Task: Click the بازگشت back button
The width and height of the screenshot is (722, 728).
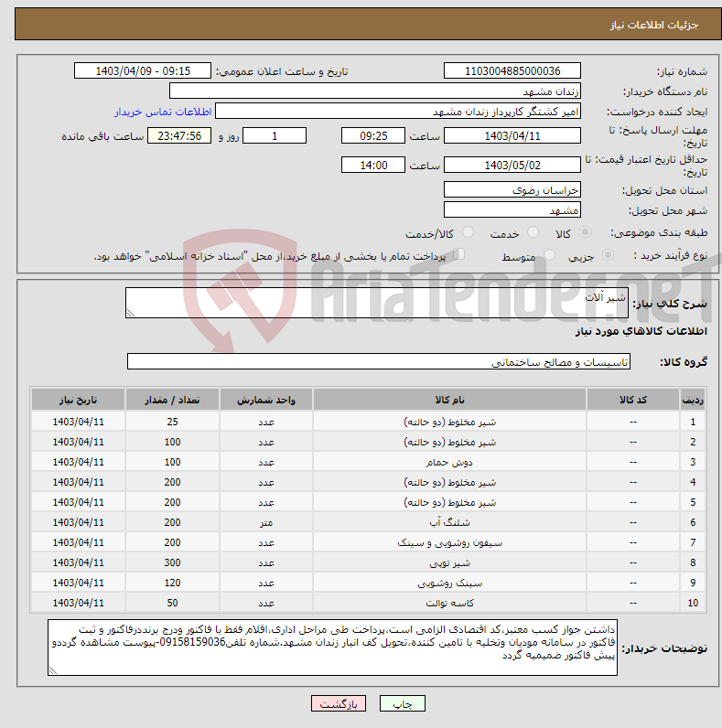Action: tap(339, 704)
